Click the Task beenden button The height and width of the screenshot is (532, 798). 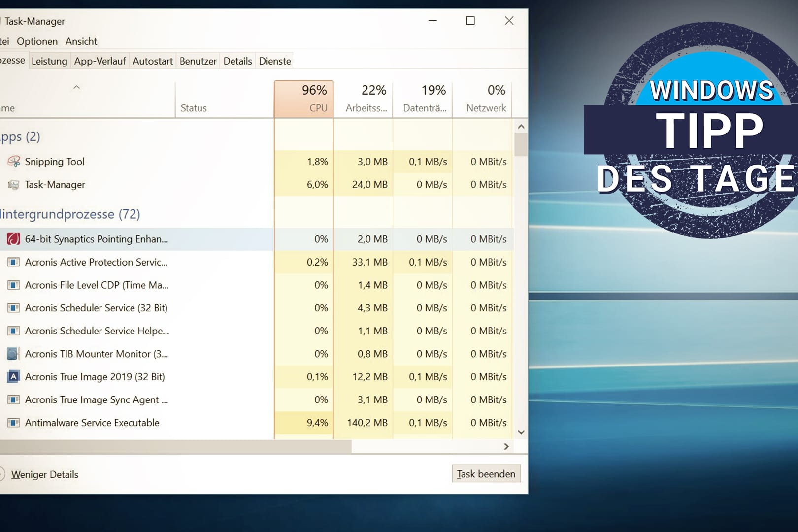(486, 474)
